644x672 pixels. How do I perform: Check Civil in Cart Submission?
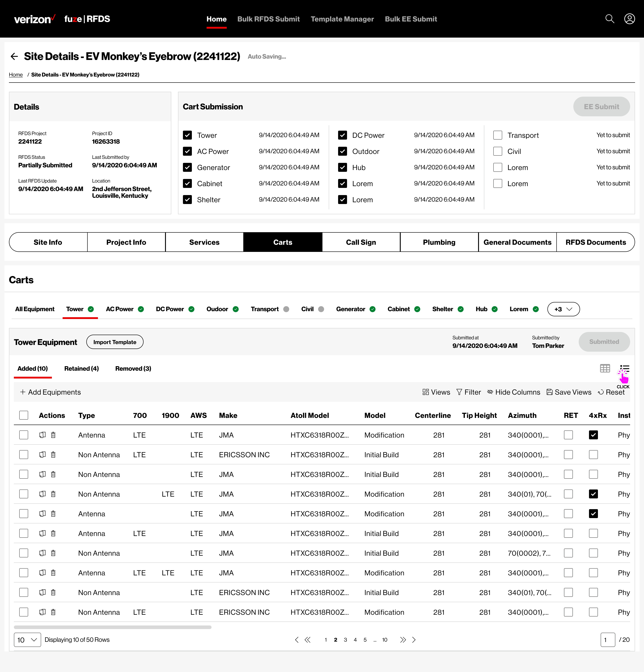pos(498,151)
